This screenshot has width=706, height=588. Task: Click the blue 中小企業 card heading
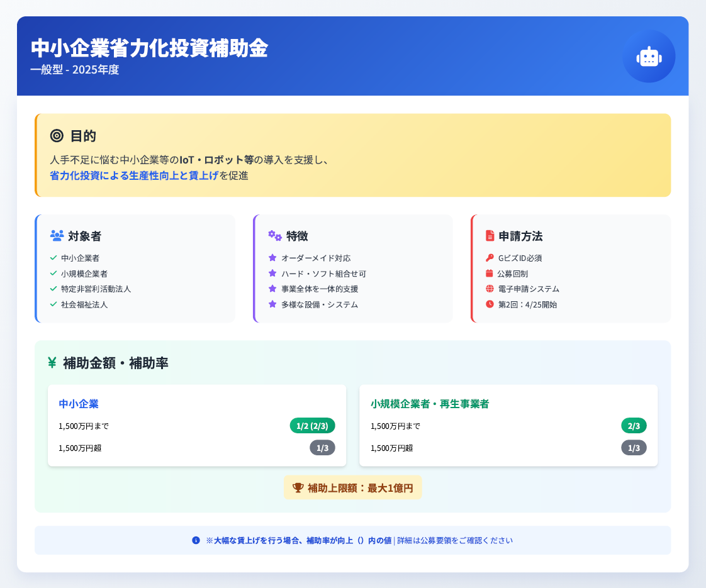click(x=79, y=404)
